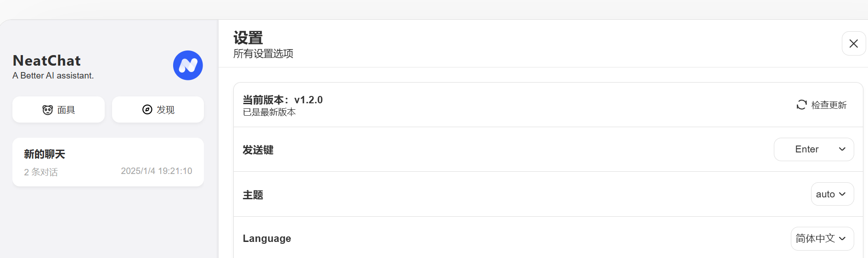This screenshot has height=258, width=868.
Task: Expand the 主题 auto theme dropdown
Action: pos(832,194)
